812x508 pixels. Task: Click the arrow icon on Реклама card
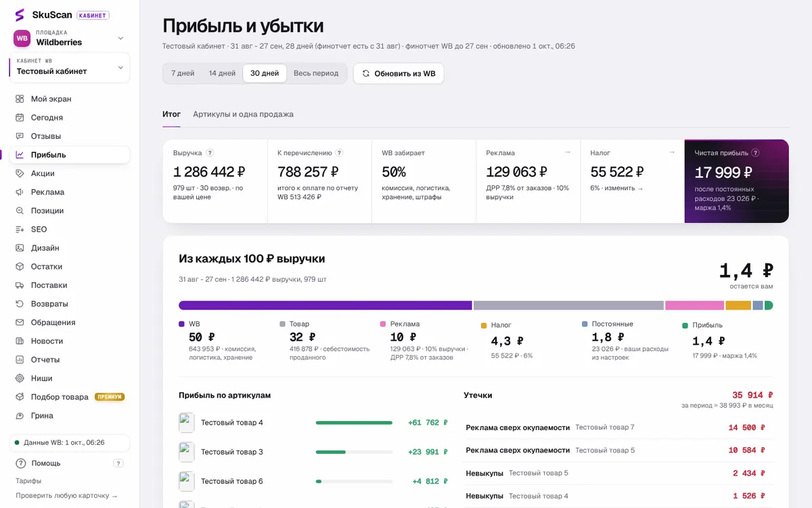568,152
